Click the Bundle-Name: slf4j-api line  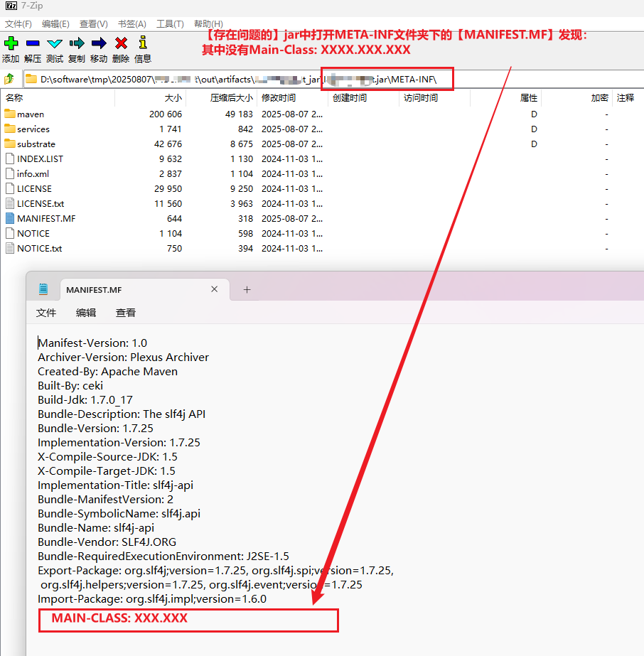click(x=96, y=527)
